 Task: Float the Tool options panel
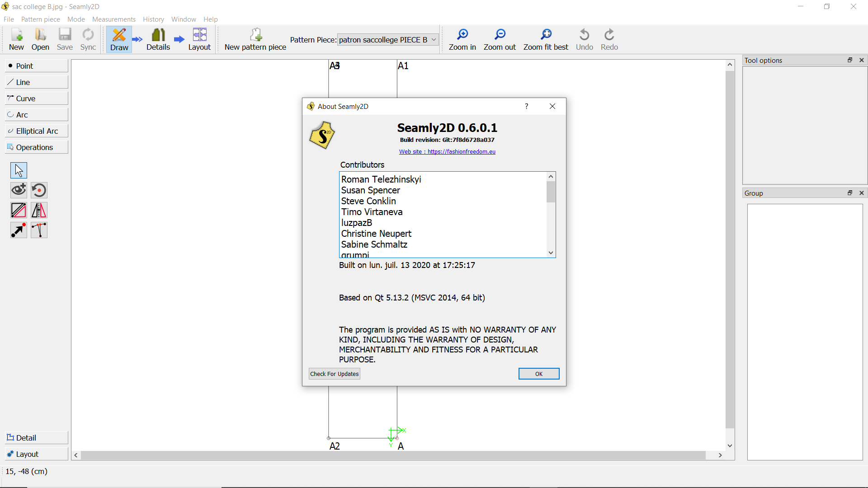click(x=850, y=60)
